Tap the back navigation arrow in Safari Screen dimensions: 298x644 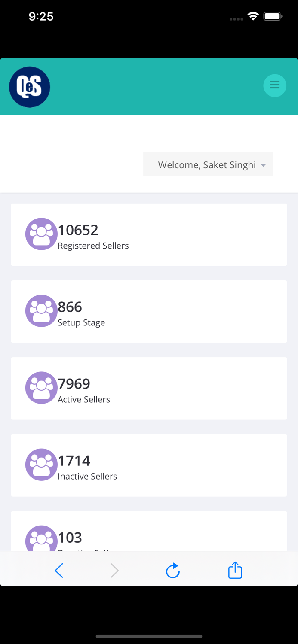[59, 570]
